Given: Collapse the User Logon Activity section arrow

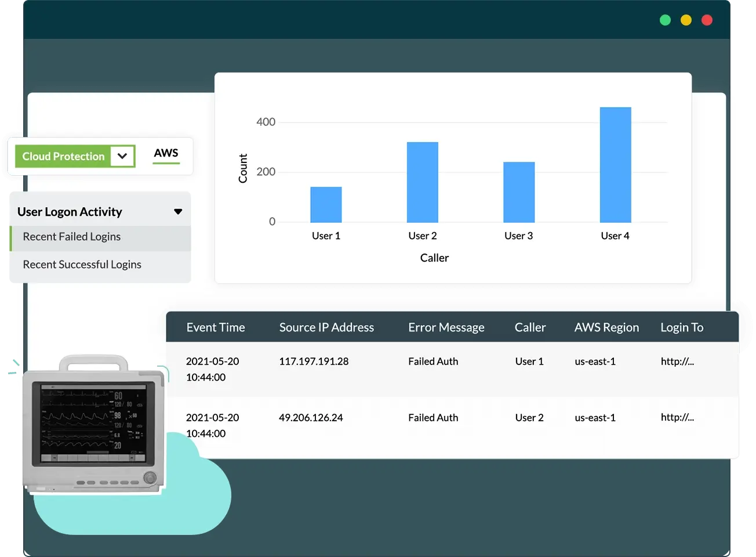Looking at the screenshot, I should tap(178, 212).
